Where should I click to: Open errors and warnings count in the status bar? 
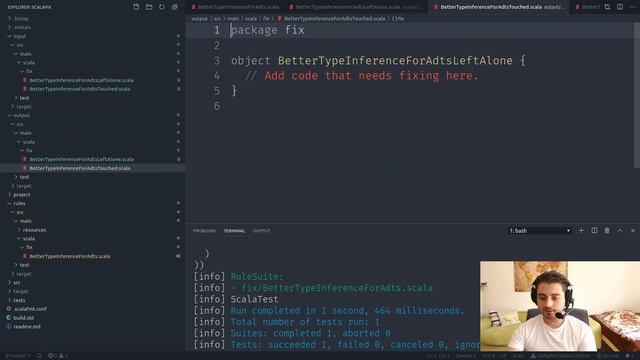pos(58,356)
